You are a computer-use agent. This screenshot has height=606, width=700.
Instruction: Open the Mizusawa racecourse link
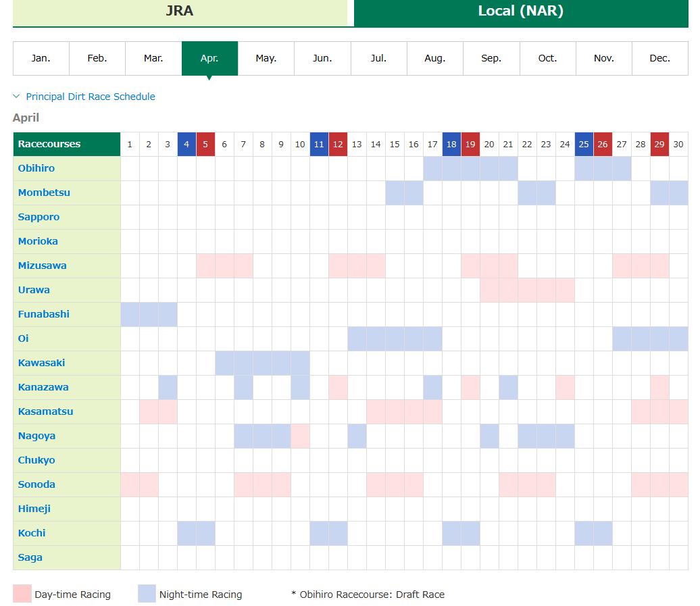pyautogui.click(x=42, y=266)
